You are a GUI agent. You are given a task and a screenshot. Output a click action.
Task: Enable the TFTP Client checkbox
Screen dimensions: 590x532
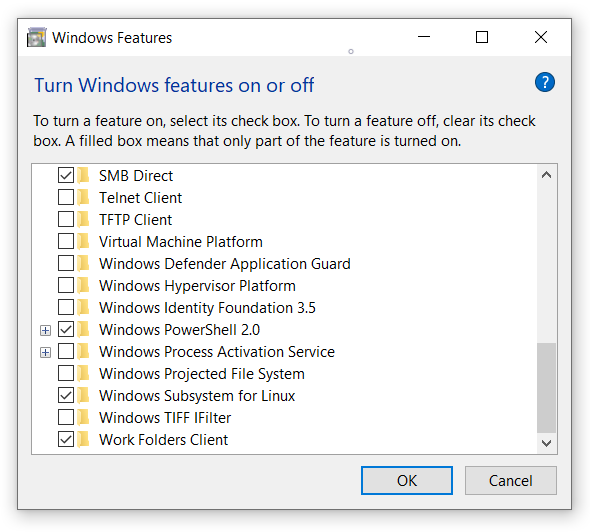pos(66,219)
